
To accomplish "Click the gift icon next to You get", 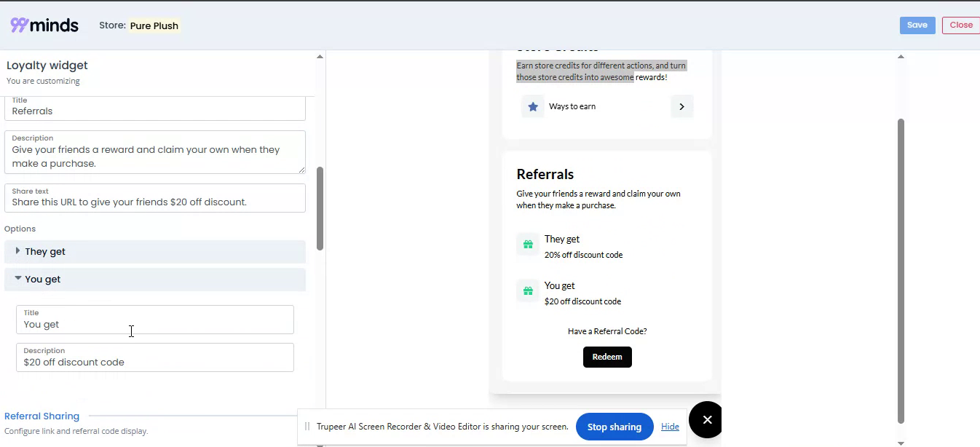I will 528,292.
